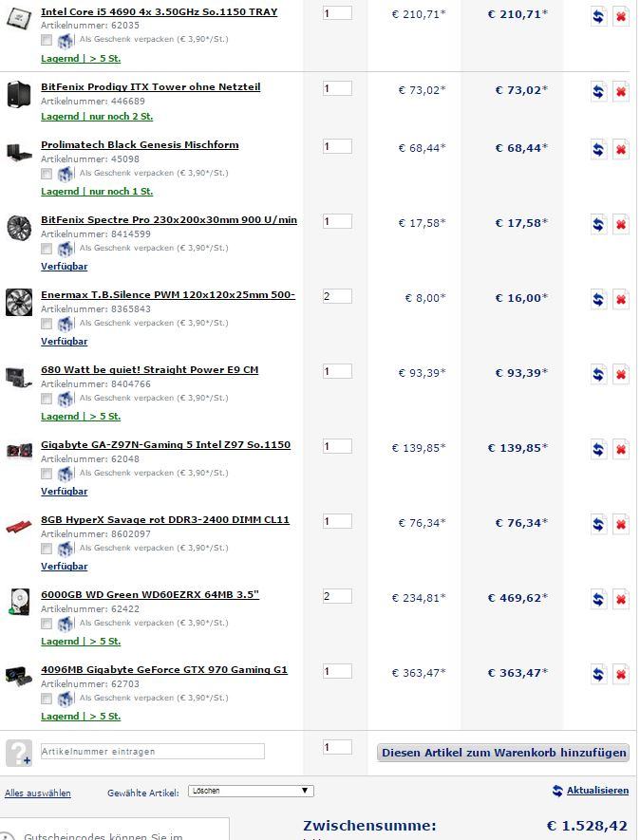Tick gift wrap checkbox for BitFenix Spectre Pro
This screenshot has height=840, width=640.
coord(47,249)
